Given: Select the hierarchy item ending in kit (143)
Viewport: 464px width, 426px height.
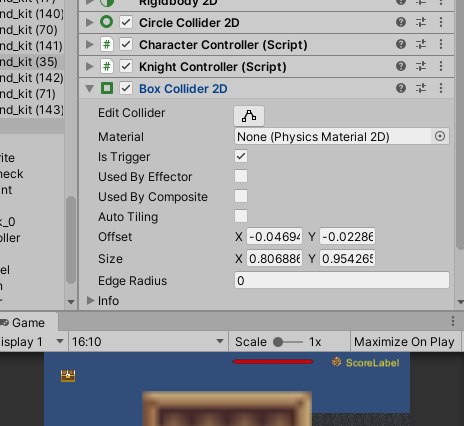Looking at the screenshot, I should click(32, 110).
